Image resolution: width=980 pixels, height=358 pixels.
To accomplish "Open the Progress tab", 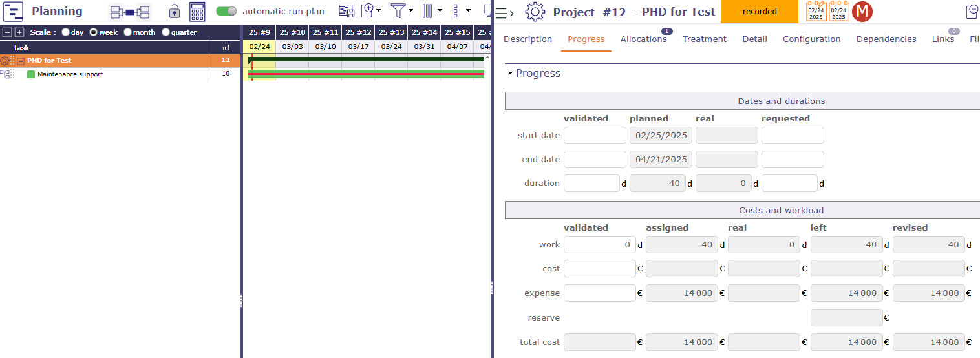I will pyautogui.click(x=586, y=39).
